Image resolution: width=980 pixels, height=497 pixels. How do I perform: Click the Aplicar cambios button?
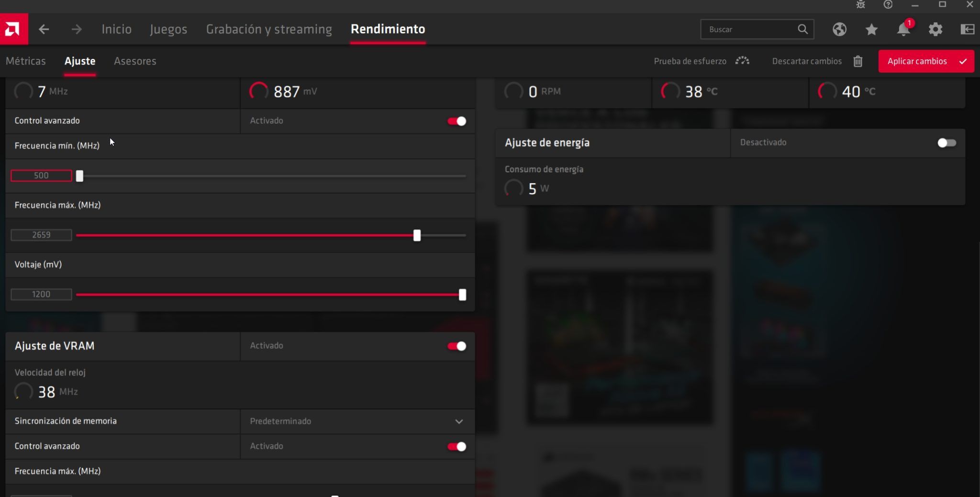click(925, 61)
